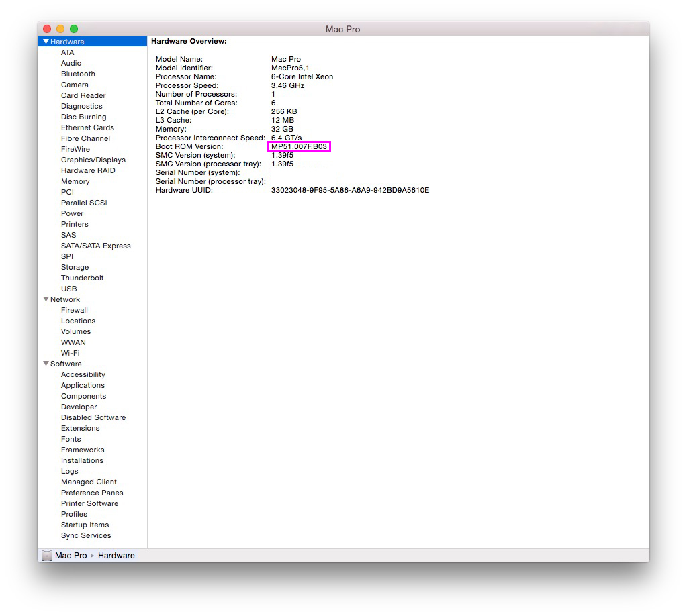The height and width of the screenshot is (616, 687).
Task: Select the Hardware category header
Action: 67,42
